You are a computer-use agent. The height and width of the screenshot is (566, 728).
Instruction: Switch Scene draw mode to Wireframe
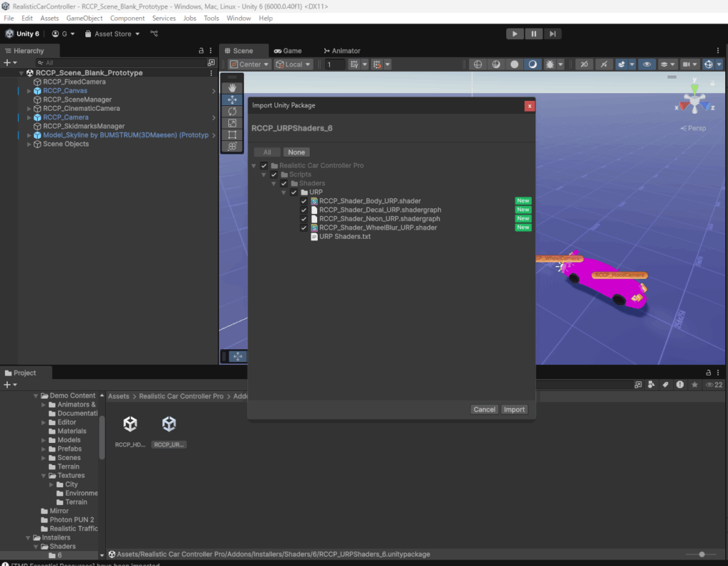478,65
